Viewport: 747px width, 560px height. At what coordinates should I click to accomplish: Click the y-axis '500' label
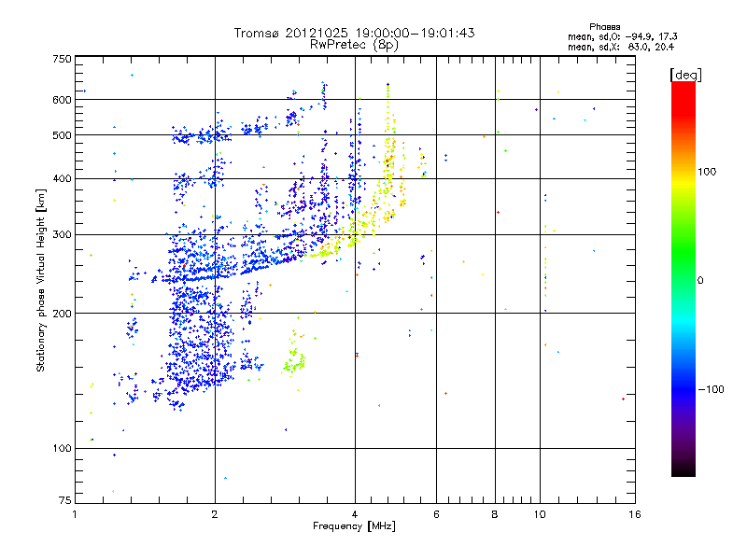tap(62, 135)
